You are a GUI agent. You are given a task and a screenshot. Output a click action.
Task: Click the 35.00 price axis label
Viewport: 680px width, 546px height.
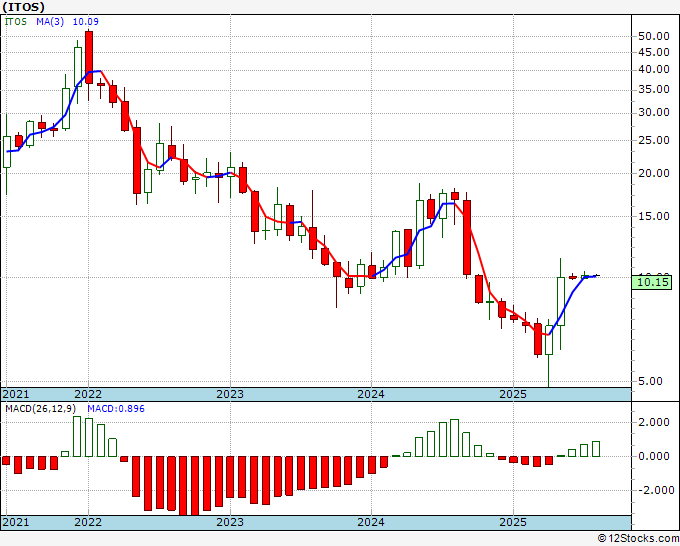654,90
